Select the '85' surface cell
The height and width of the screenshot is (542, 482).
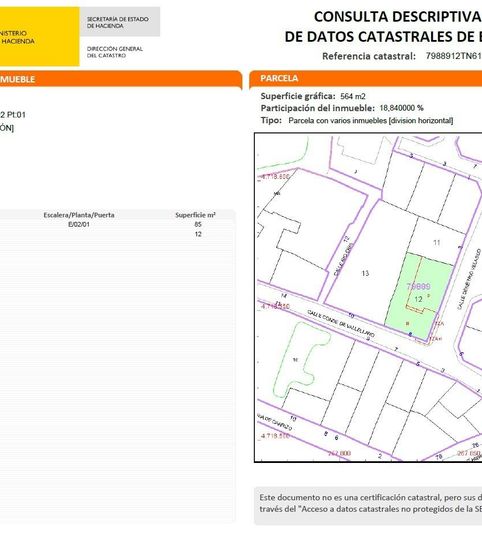pyautogui.click(x=198, y=224)
